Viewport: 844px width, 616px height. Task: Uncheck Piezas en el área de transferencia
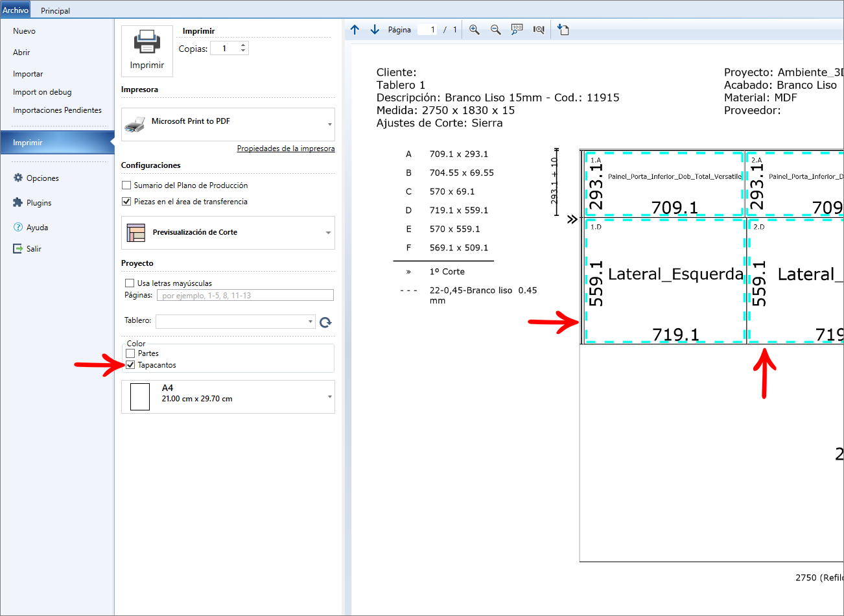pos(126,202)
